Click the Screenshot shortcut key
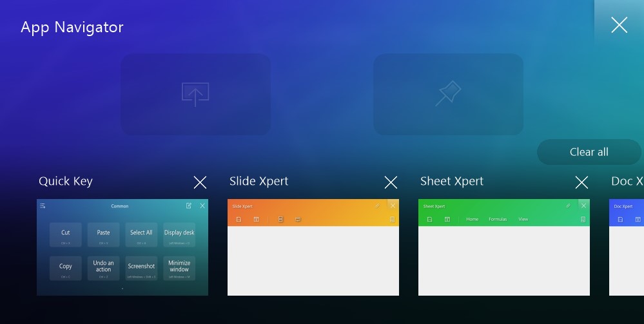Viewport: 644px width, 324px height. click(141, 268)
